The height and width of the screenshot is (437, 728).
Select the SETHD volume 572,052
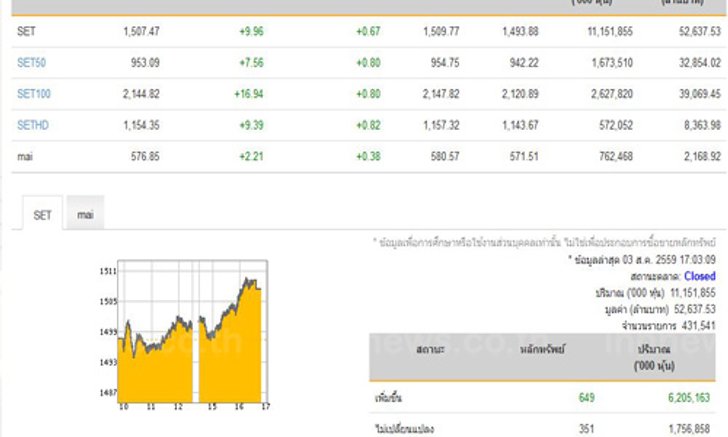click(616, 125)
